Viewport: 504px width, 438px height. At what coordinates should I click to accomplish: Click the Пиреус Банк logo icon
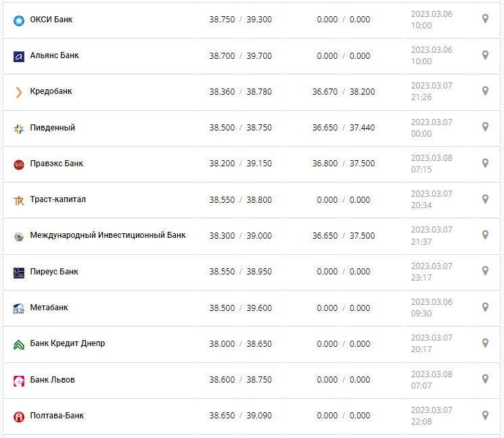[x=19, y=272]
